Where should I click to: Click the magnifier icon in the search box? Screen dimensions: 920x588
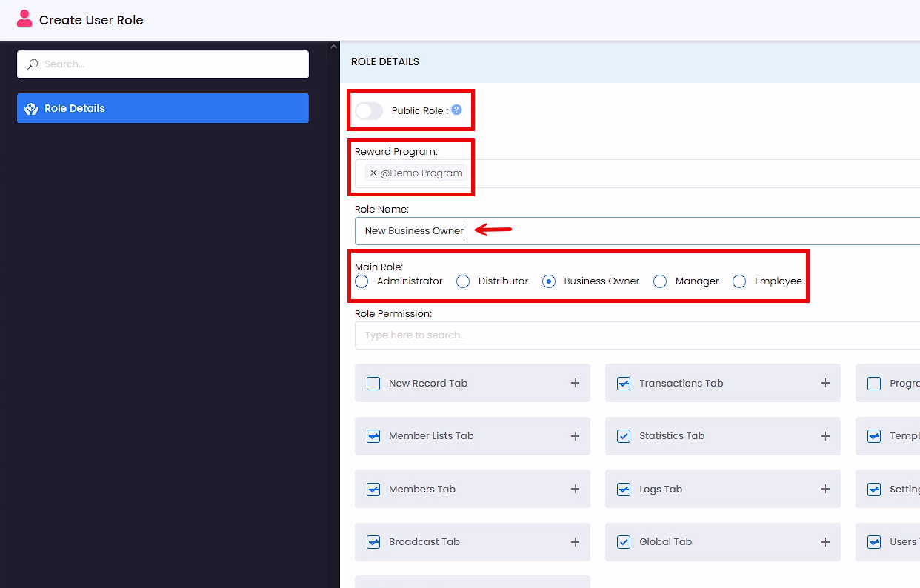coord(33,64)
